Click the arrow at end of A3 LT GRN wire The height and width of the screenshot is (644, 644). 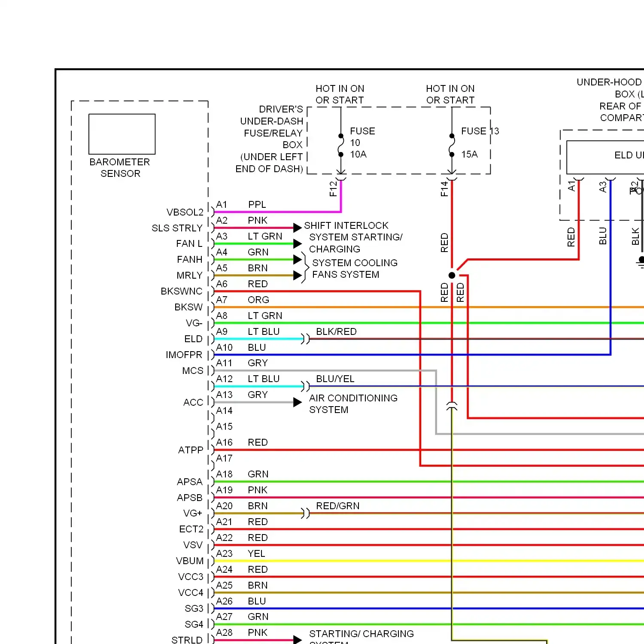298,243
